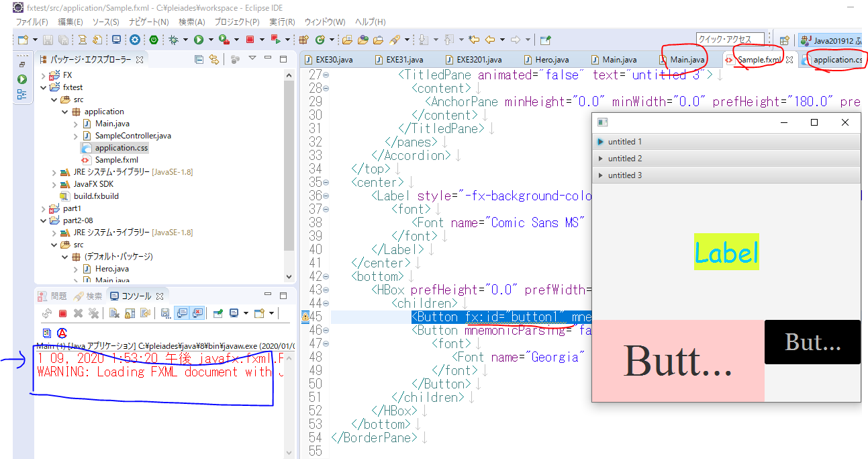Click the green Run button in toolbar
Image resolution: width=868 pixels, height=459 pixels.
coord(199,40)
